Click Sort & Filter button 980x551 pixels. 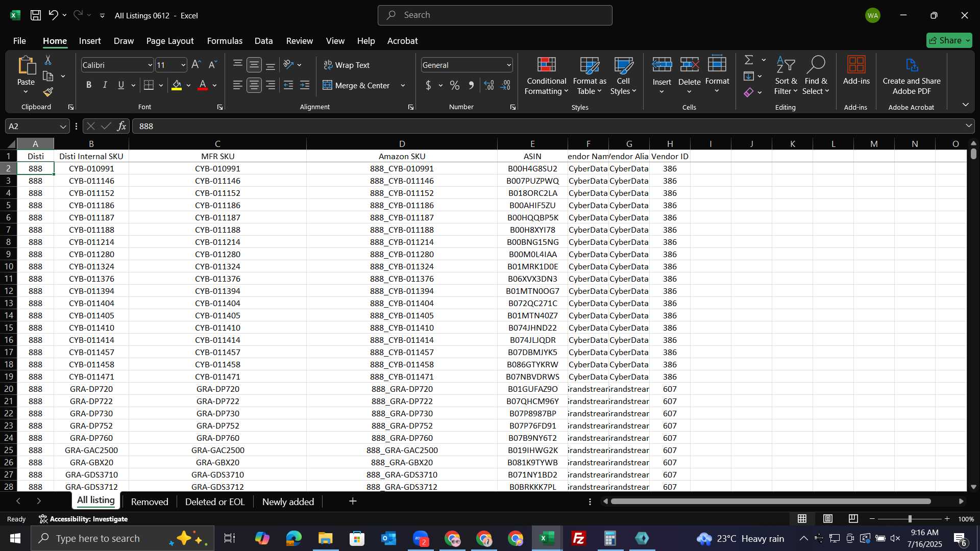(785, 76)
